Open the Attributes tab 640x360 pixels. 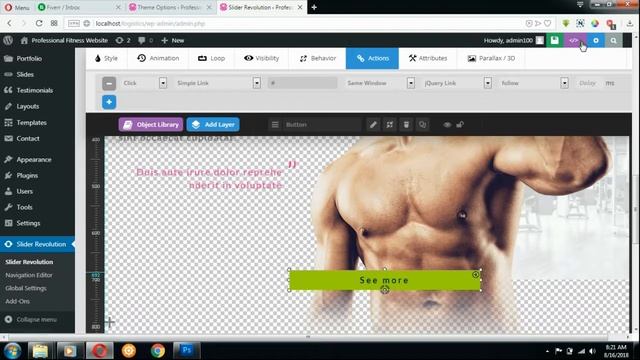tap(428, 58)
